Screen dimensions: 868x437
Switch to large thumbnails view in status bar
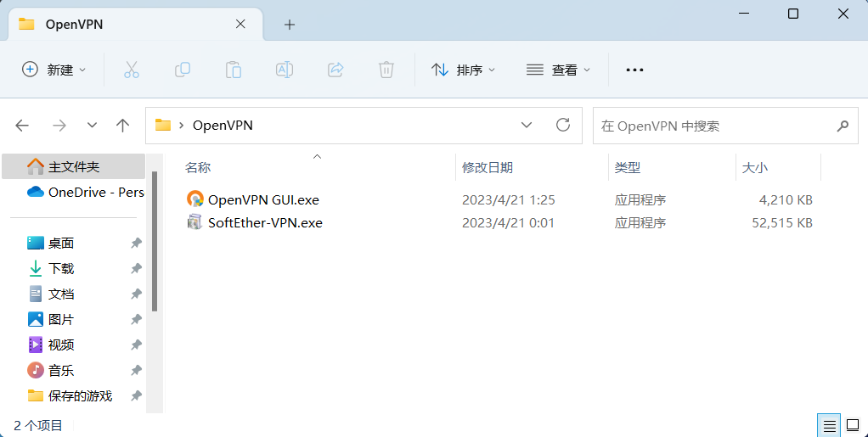853,425
